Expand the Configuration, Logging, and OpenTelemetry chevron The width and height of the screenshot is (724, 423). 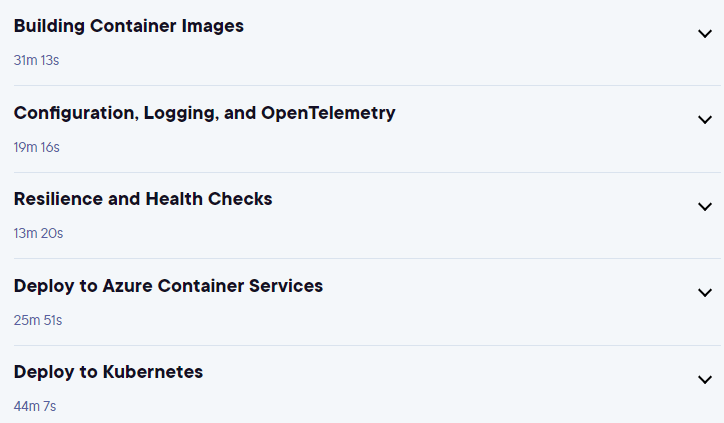[705, 120]
